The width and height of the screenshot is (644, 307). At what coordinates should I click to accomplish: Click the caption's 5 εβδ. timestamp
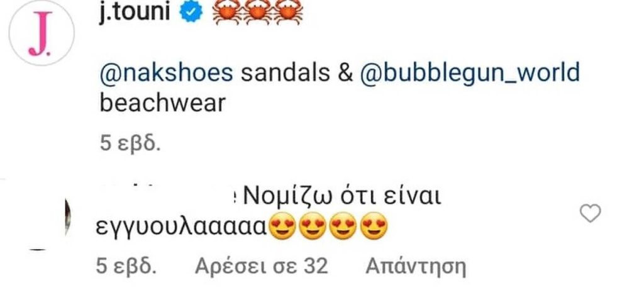click(130, 143)
